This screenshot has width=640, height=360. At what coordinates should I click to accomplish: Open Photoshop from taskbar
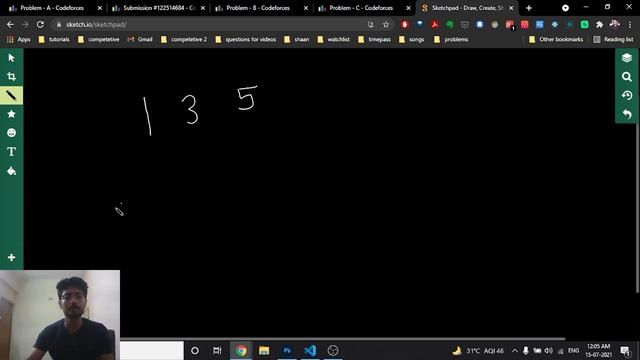pyautogui.click(x=287, y=350)
